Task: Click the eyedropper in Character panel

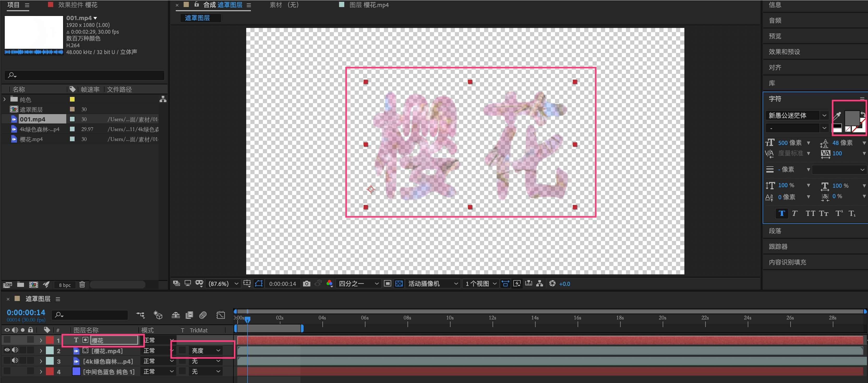Action: 837,116
